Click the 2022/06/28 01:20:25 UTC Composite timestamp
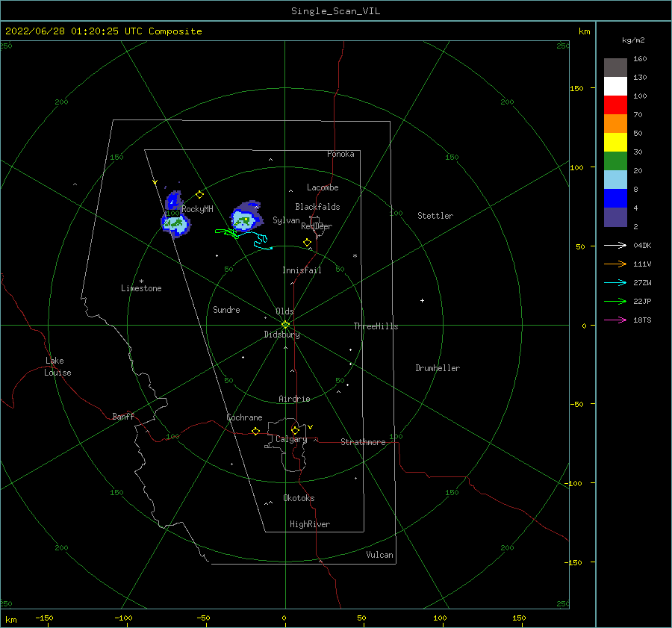672x628 pixels. click(103, 31)
